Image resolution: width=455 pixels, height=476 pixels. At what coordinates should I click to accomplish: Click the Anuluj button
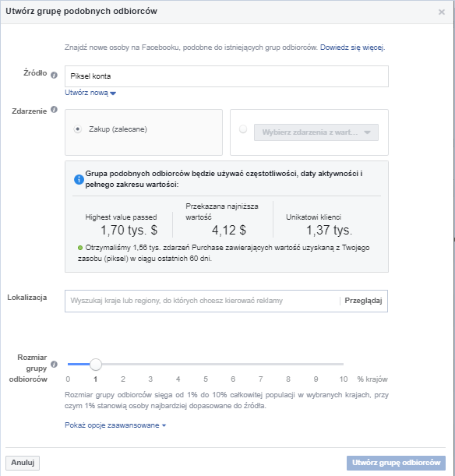[23, 463]
